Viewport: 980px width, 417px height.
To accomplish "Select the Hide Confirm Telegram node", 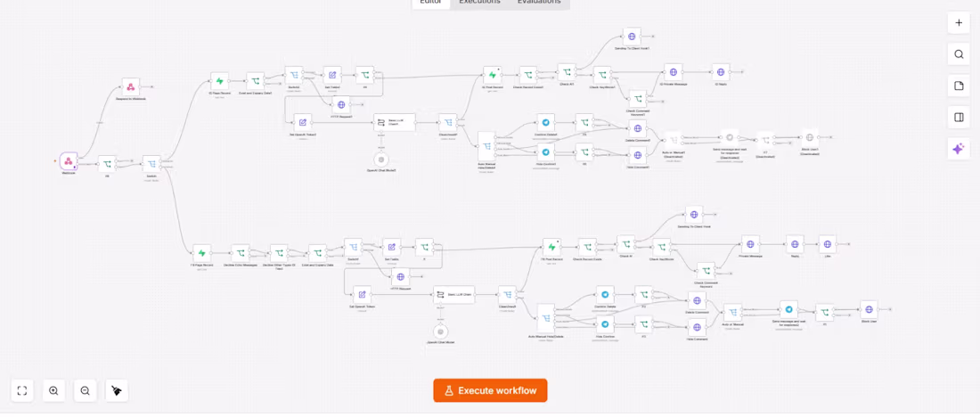I will pos(605,324).
